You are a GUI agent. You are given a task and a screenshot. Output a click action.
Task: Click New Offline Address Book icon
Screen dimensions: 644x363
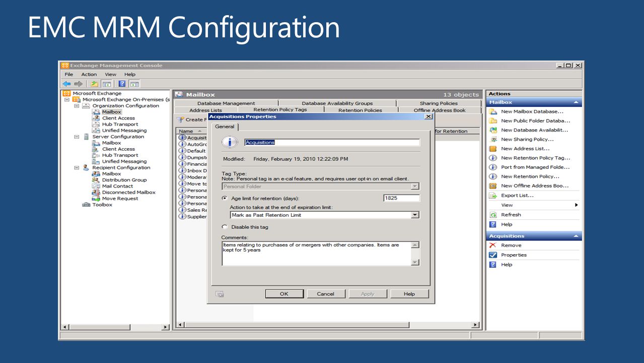tap(493, 186)
